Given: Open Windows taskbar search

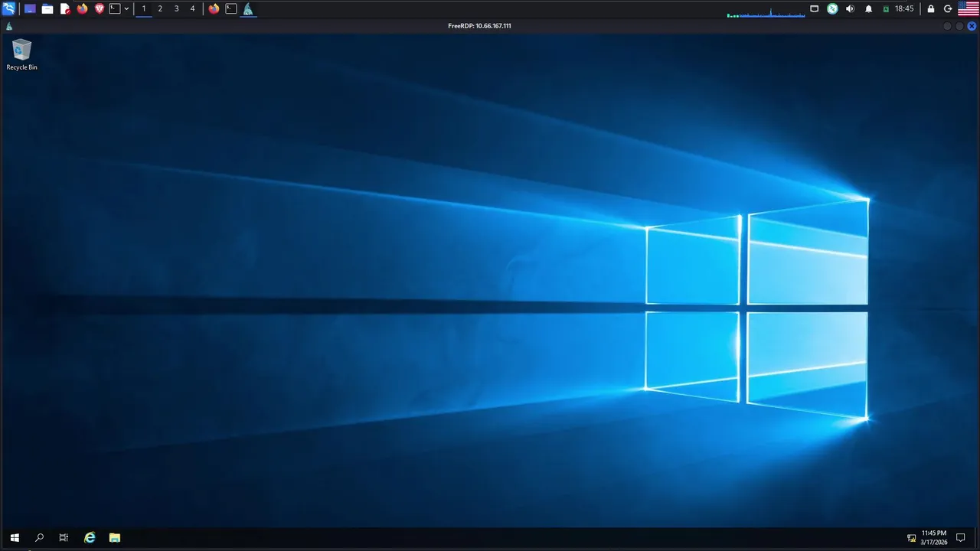Looking at the screenshot, I should coord(40,538).
